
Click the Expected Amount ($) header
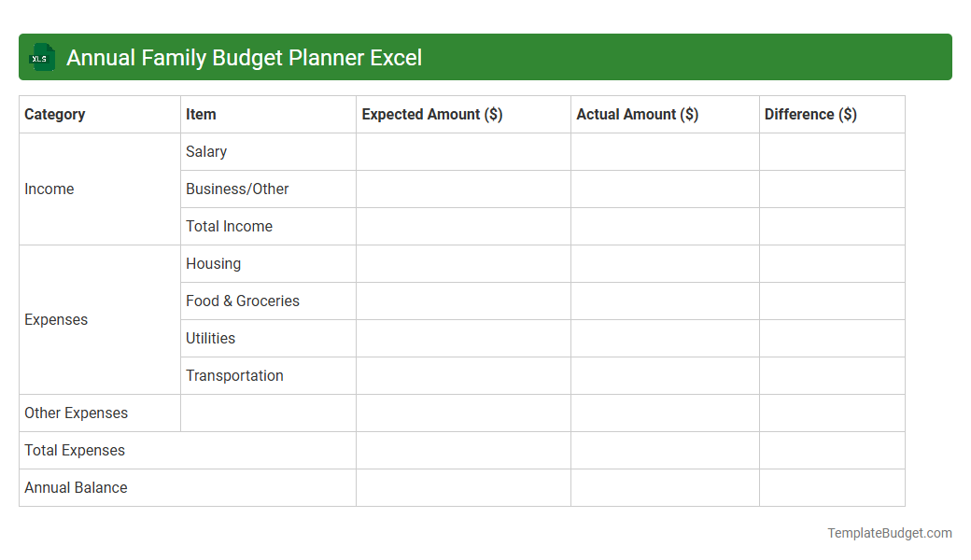point(431,114)
